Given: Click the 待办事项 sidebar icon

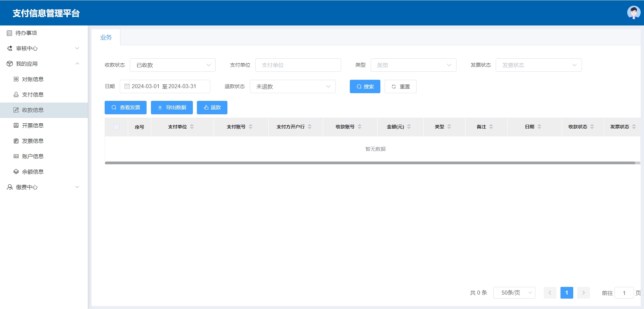Looking at the screenshot, I should click(9, 33).
